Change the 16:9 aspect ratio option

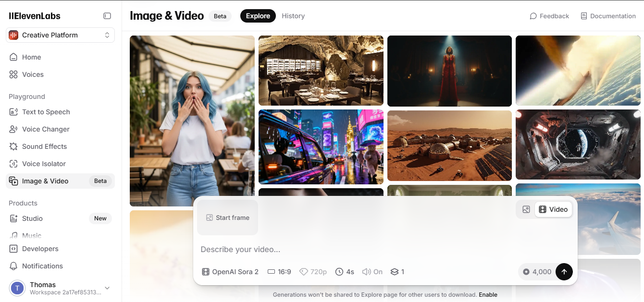point(279,272)
